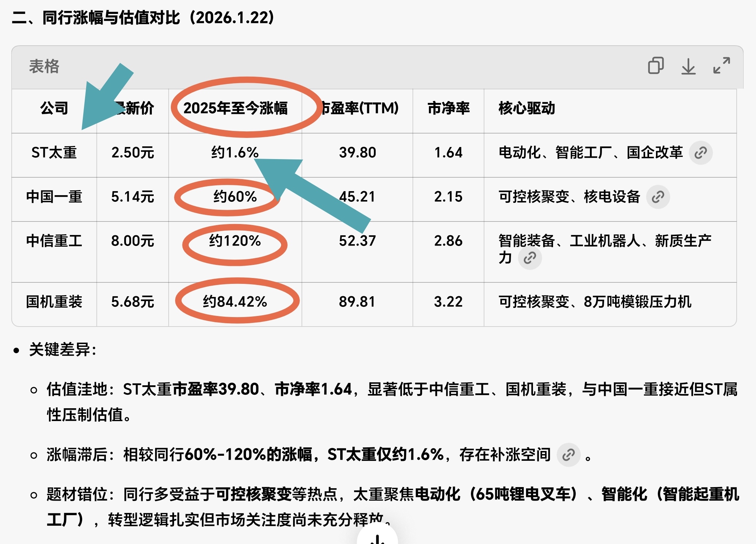Click the 89.81 P/E ratio cell
Viewport: 756px width, 544px height.
coord(357,302)
